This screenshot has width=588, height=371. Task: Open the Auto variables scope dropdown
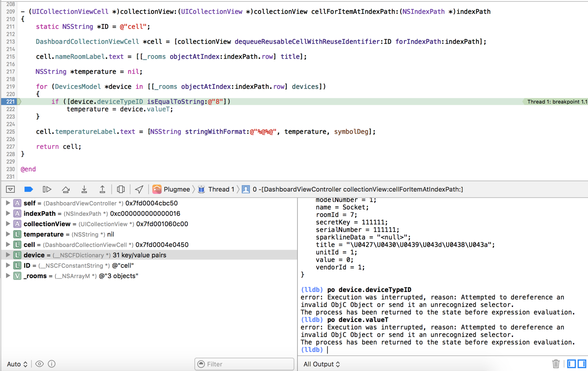tap(17, 364)
